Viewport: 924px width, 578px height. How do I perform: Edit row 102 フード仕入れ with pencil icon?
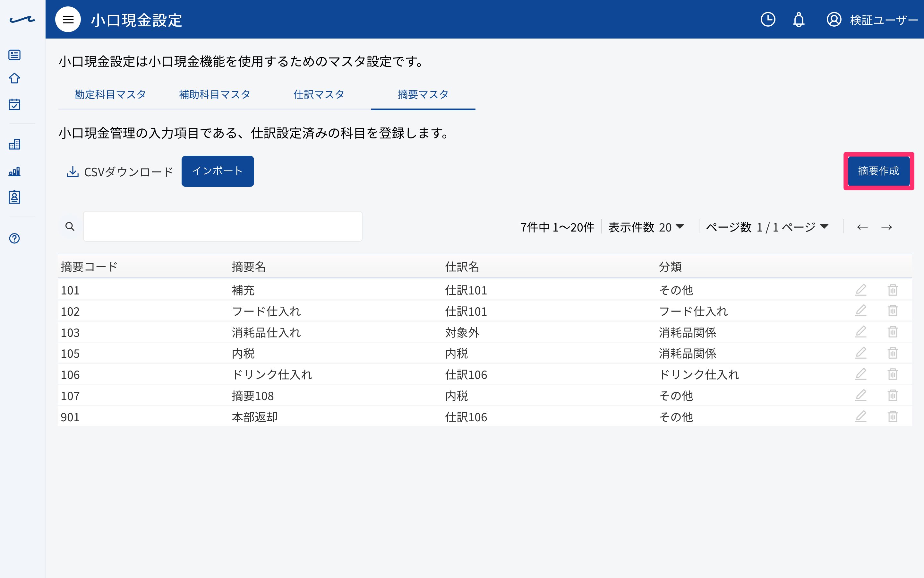[x=860, y=311]
